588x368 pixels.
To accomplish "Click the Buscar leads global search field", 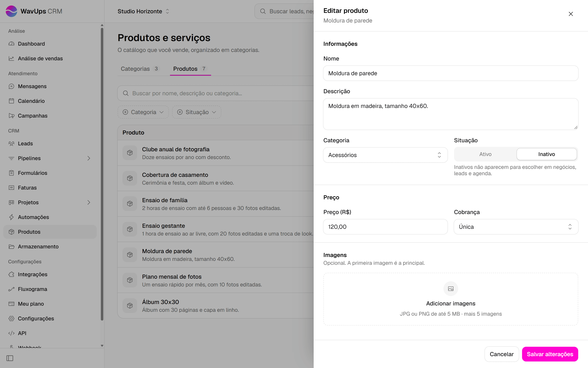I will click(284, 11).
